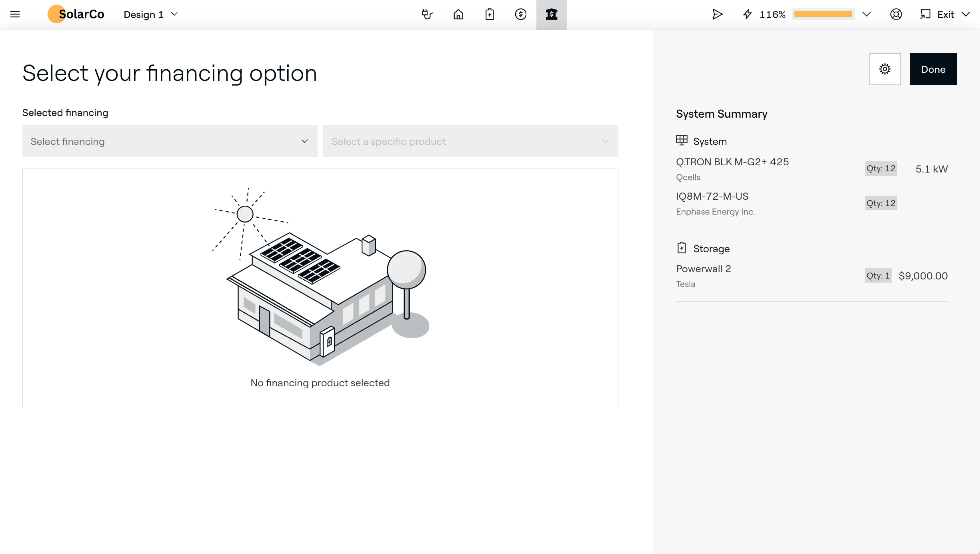Expand the energy offset chevron
Image resolution: width=980 pixels, height=554 pixels.
coord(866,14)
